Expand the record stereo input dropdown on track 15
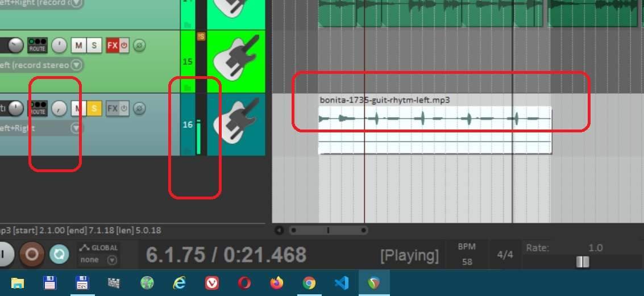This screenshot has width=644, height=296. click(76, 65)
